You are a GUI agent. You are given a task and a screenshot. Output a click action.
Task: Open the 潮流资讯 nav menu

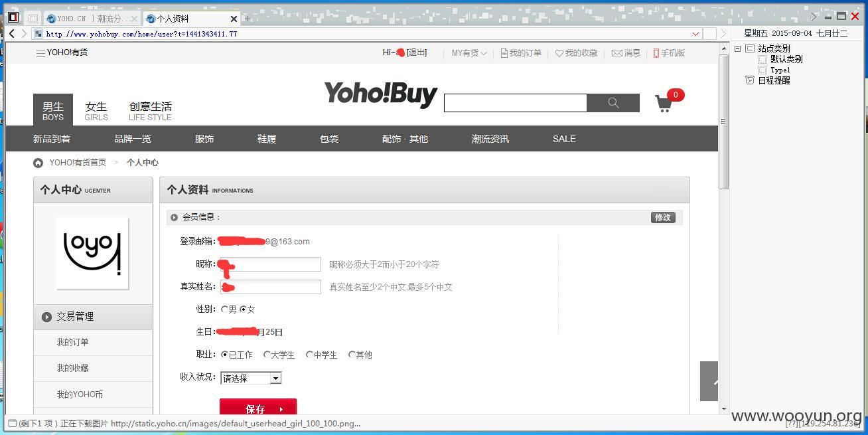[x=490, y=139]
